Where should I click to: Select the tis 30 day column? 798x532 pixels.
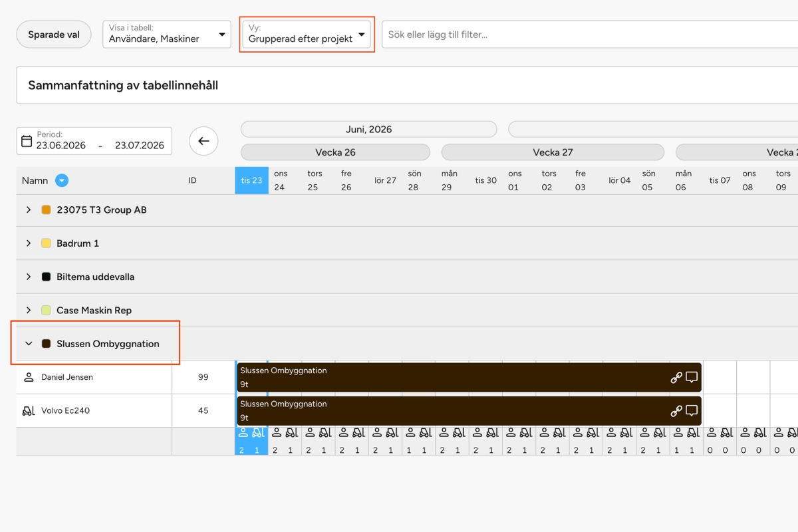point(485,180)
